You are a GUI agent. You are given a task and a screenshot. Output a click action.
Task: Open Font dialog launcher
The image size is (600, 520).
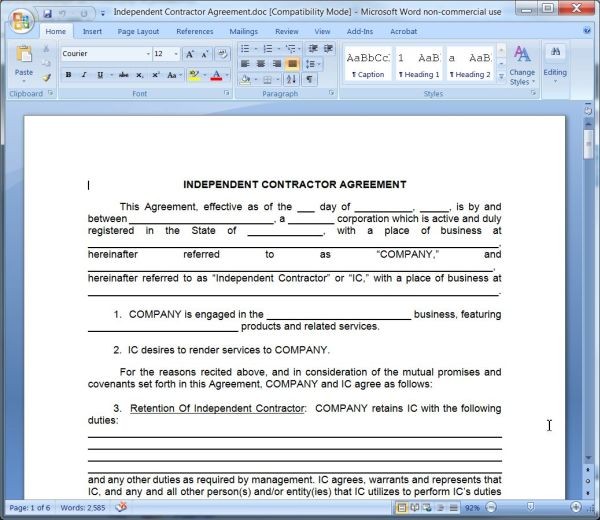coord(226,93)
